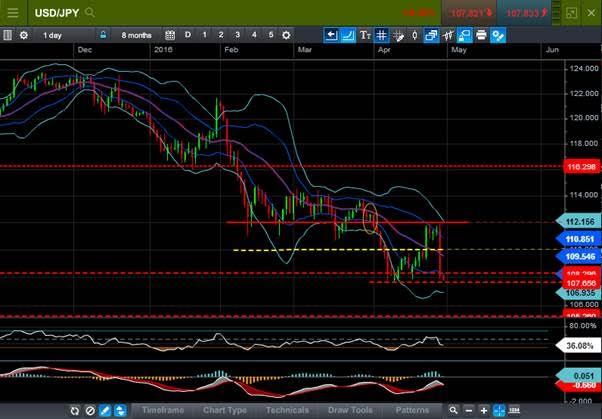This screenshot has height=419, width=602.
Task: Click the 124.000 price axis label
Action: coord(584,68)
